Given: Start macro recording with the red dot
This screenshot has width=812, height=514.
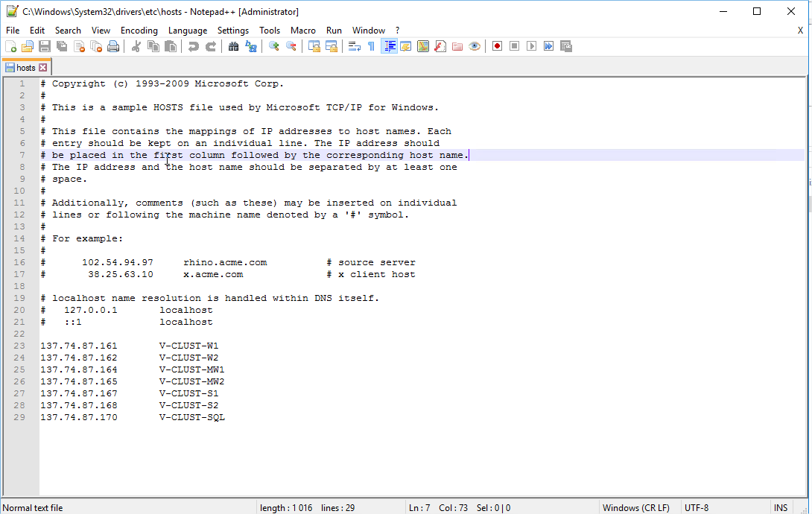Looking at the screenshot, I should pos(497,46).
